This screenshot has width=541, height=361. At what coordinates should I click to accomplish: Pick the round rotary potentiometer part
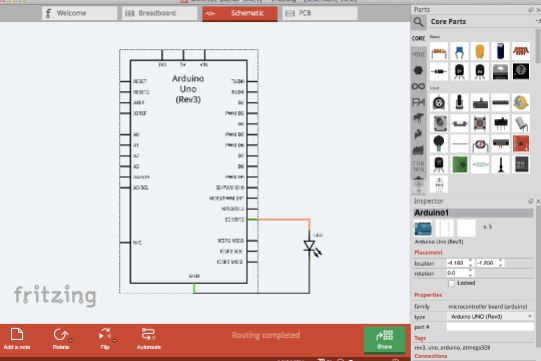[x=439, y=103]
